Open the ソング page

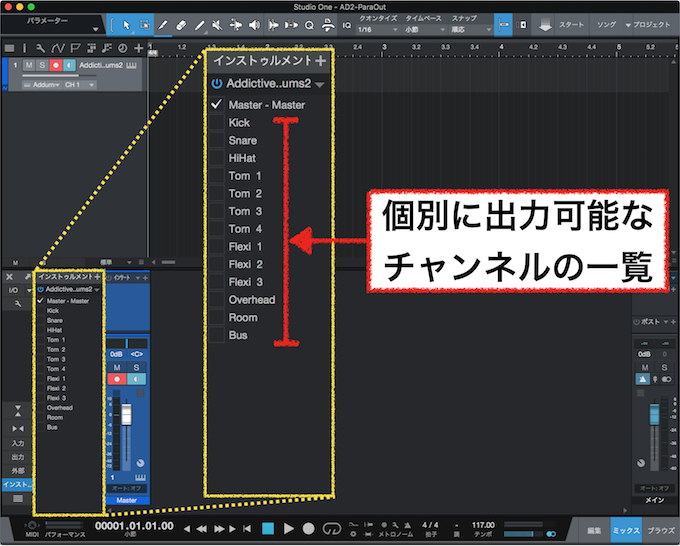pyautogui.click(x=606, y=25)
